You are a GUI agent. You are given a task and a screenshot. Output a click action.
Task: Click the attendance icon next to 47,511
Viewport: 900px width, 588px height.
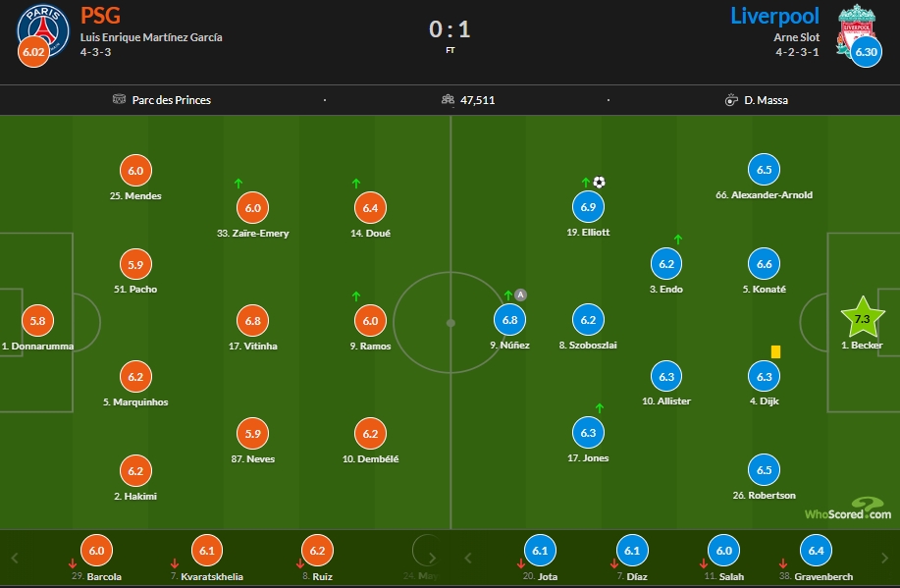pyautogui.click(x=448, y=99)
